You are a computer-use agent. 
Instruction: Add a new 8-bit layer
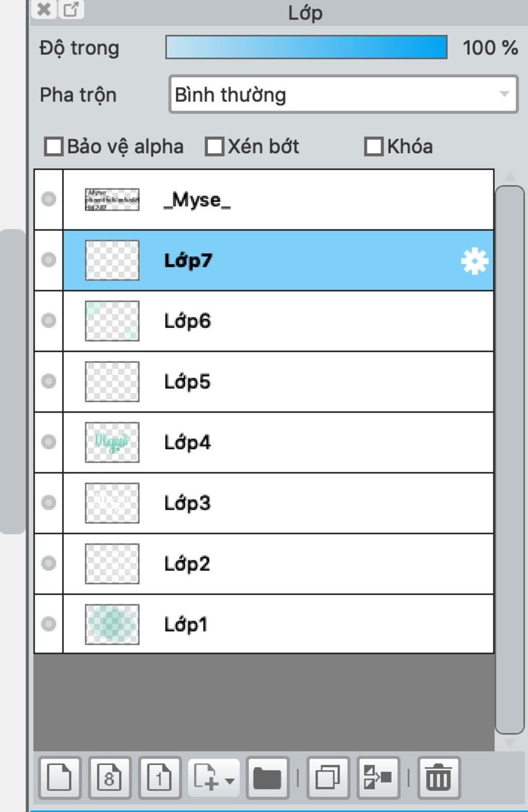[109, 777]
